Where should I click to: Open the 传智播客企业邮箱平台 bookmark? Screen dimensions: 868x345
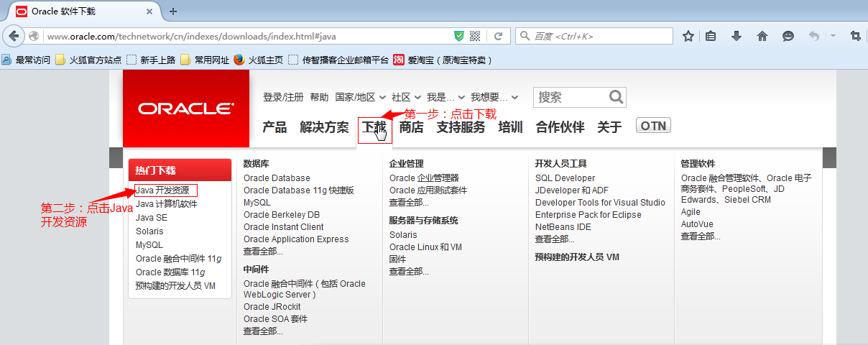pos(338,60)
